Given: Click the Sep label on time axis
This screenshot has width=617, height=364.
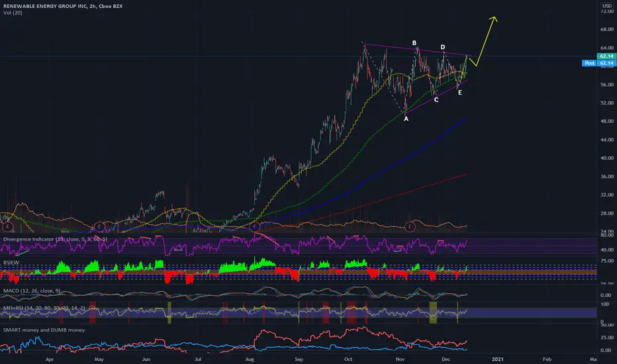Looking at the screenshot, I should click(x=299, y=359).
